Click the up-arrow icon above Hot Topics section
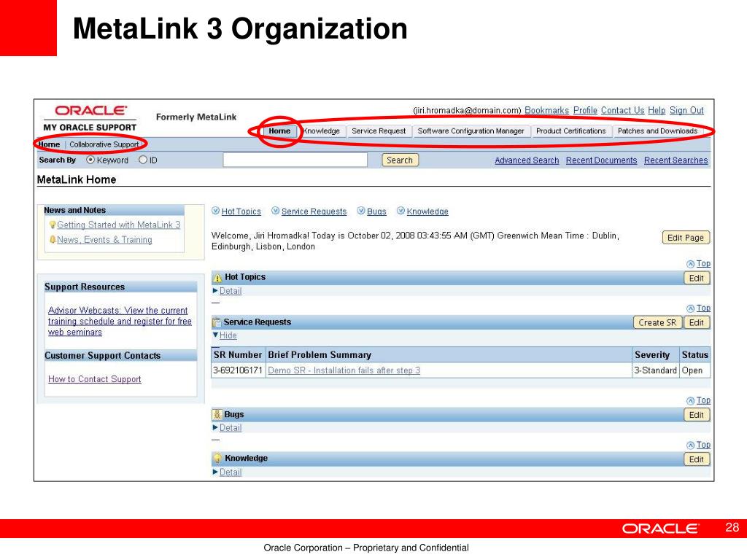 tap(690, 264)
